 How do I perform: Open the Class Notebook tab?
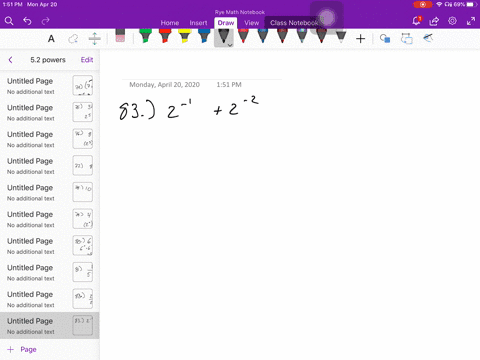click(x=294, y=23)
